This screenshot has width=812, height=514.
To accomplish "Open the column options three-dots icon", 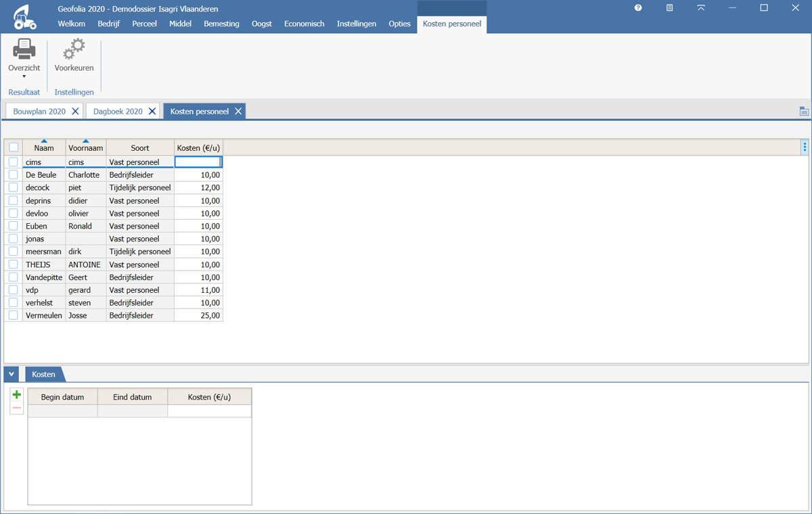I will 805,147.
